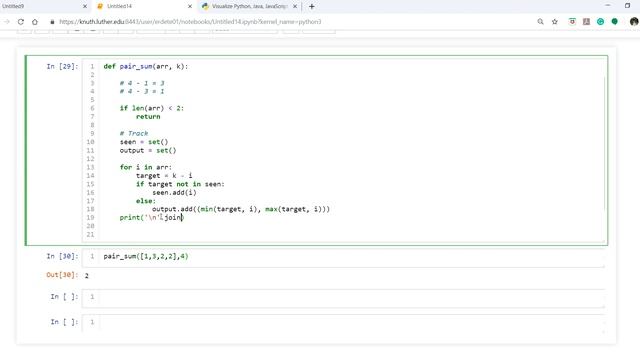Open the red shield extension icon
The image size is (640, 360).
(572, 22)
